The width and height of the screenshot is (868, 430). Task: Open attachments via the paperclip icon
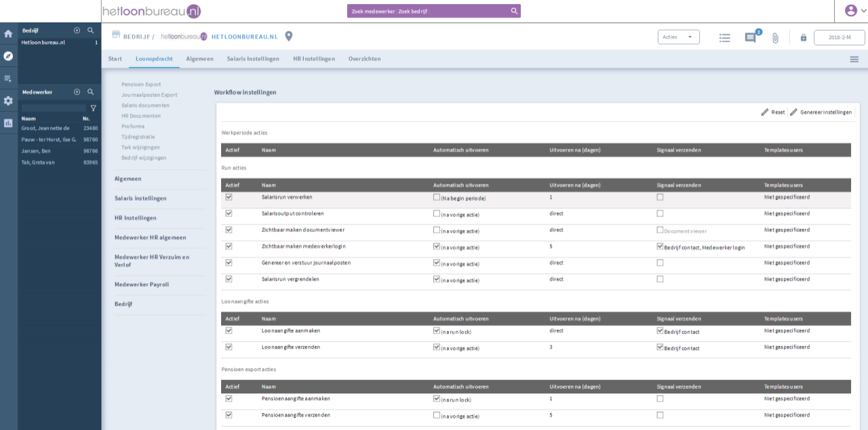(x=775, y=38)
